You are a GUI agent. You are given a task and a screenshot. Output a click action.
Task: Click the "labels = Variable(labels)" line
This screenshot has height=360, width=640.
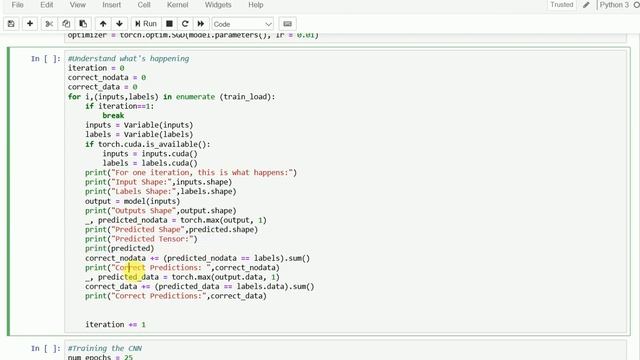(139, 134)
